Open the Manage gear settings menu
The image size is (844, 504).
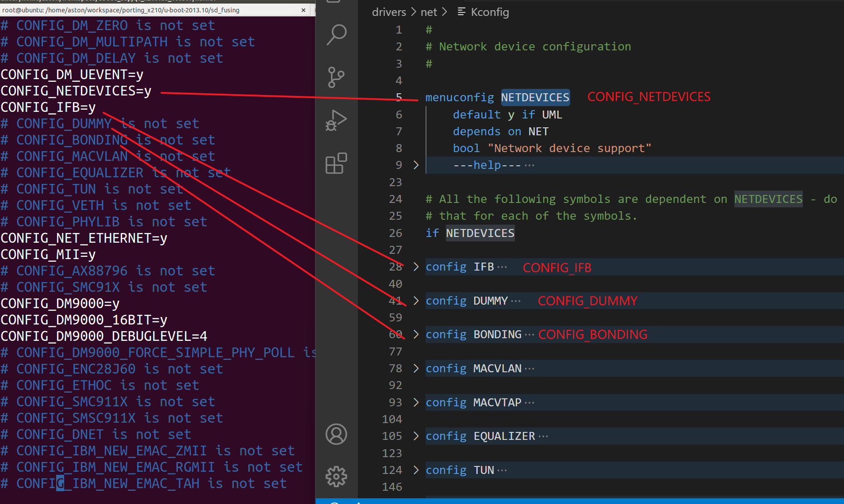pyautogui.click(x=336, y=477)
